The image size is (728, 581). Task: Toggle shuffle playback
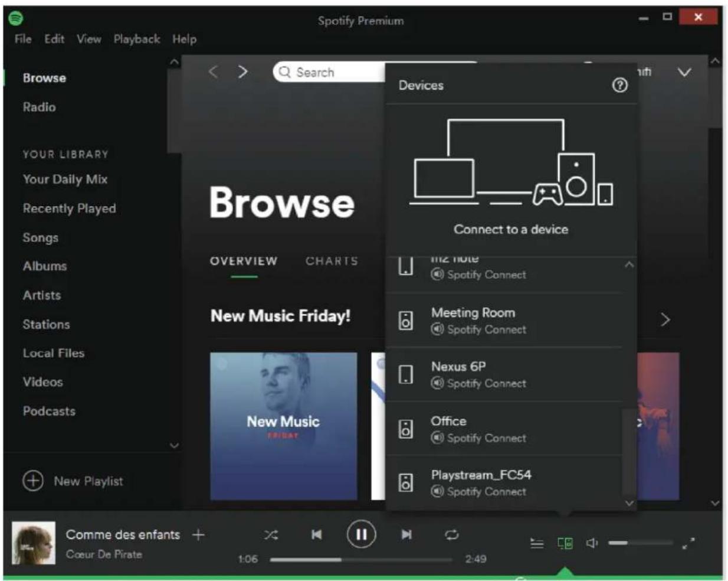click(271, 535)
